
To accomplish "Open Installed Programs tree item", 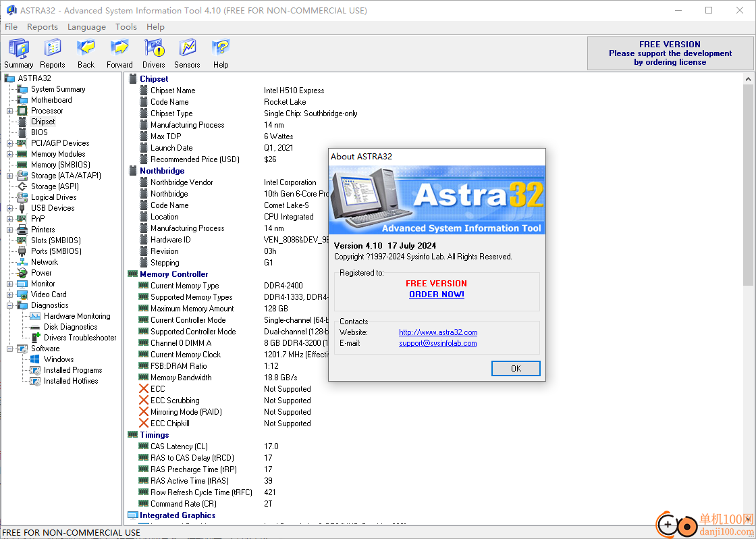I will tap(73, 370).
